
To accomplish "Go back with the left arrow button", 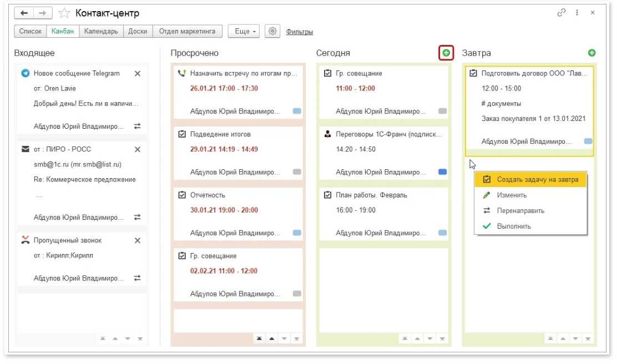I will 24,13.
